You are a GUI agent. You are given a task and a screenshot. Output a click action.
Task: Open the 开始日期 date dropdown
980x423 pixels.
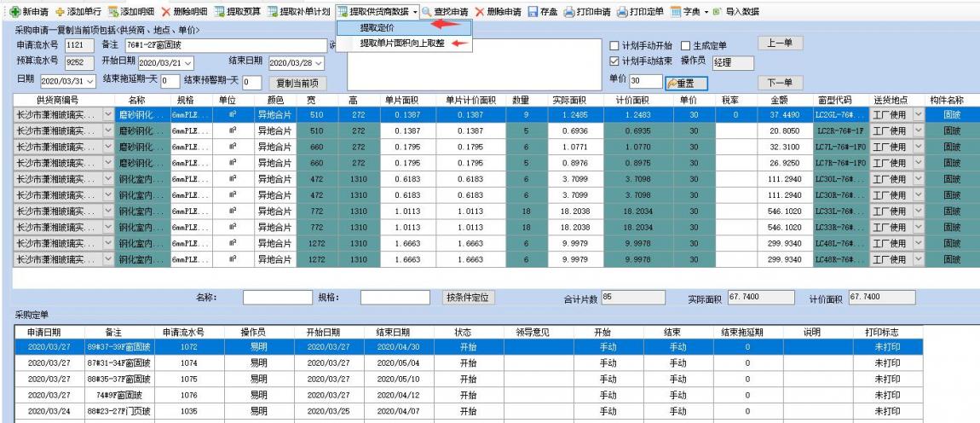tap(187, 62)
